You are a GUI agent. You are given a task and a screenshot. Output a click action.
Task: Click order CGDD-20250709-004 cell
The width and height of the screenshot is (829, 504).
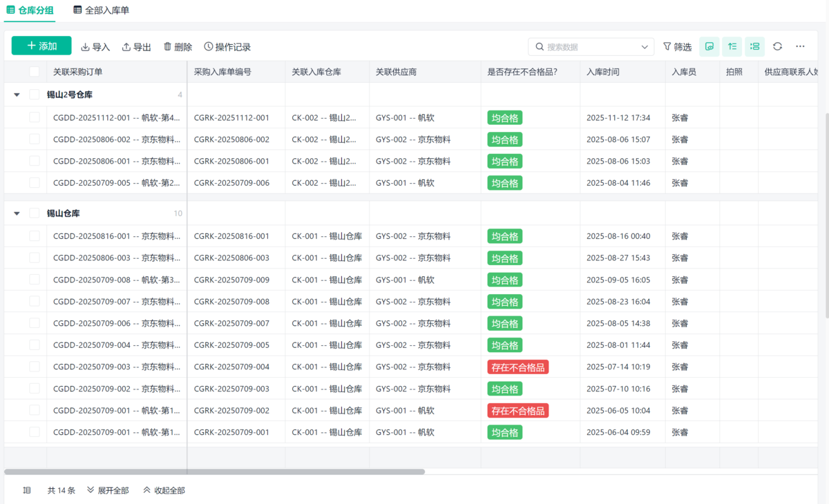(116, 345)
